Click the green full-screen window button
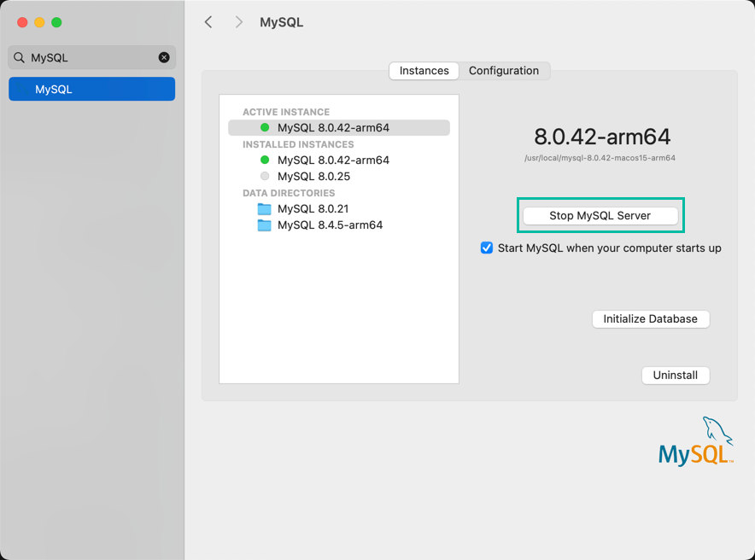 (x=56, y=22)
